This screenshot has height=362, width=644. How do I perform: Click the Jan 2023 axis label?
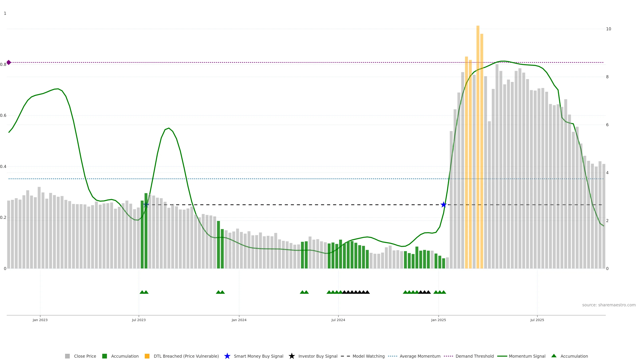pyautogui.click(x=40, y=320)
